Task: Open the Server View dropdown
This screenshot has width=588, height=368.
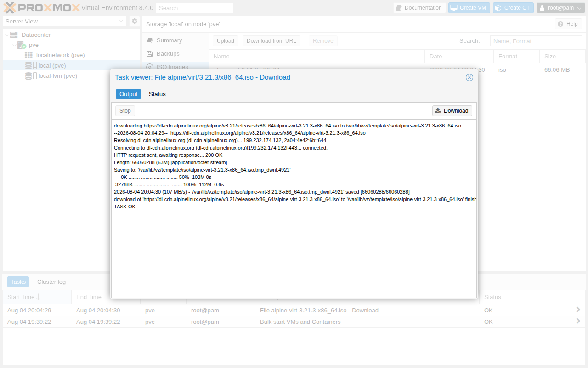Action: click(x=64, y=21)
